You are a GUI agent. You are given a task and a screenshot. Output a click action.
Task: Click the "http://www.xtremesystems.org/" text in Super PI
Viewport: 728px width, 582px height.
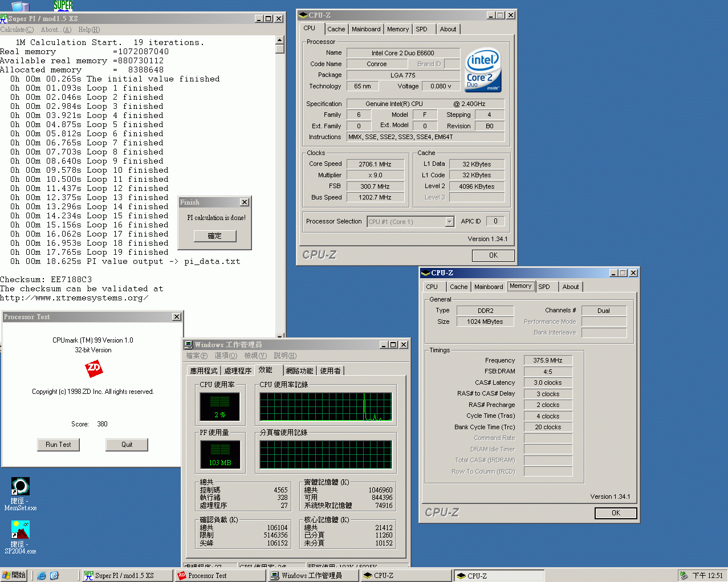point(74,298)
